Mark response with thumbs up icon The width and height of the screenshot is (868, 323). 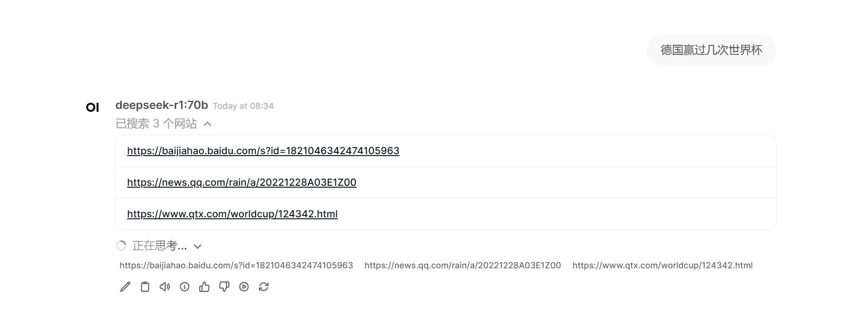[x=204, y=287]
